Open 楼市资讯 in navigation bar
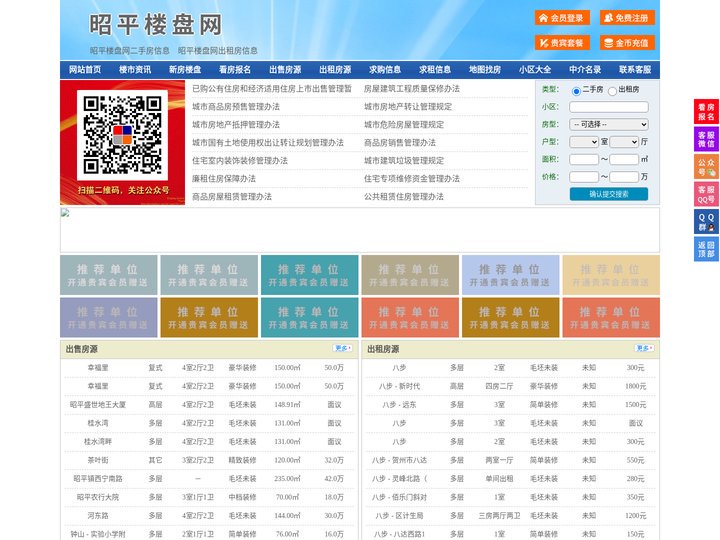The height and width of the screenshot is (540, 720). coord(135,70)
